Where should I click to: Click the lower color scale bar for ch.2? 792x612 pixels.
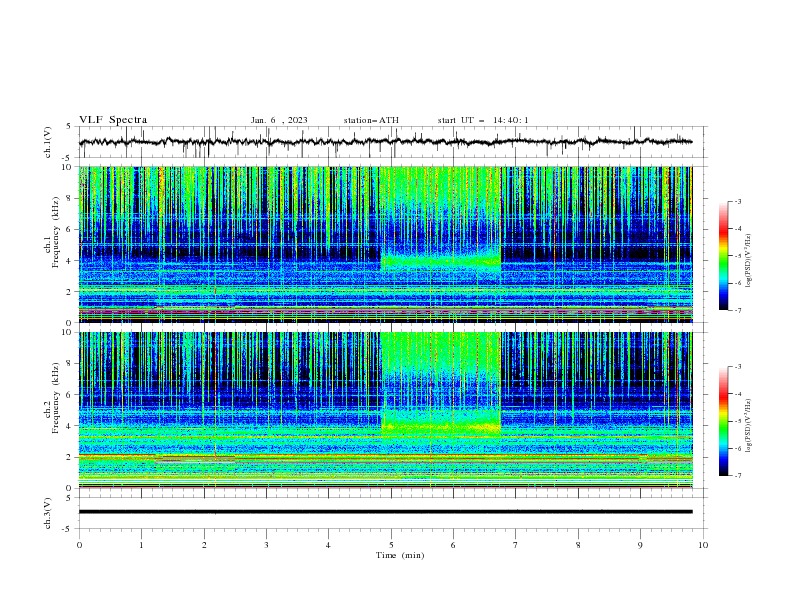click(x=723, y=421)
